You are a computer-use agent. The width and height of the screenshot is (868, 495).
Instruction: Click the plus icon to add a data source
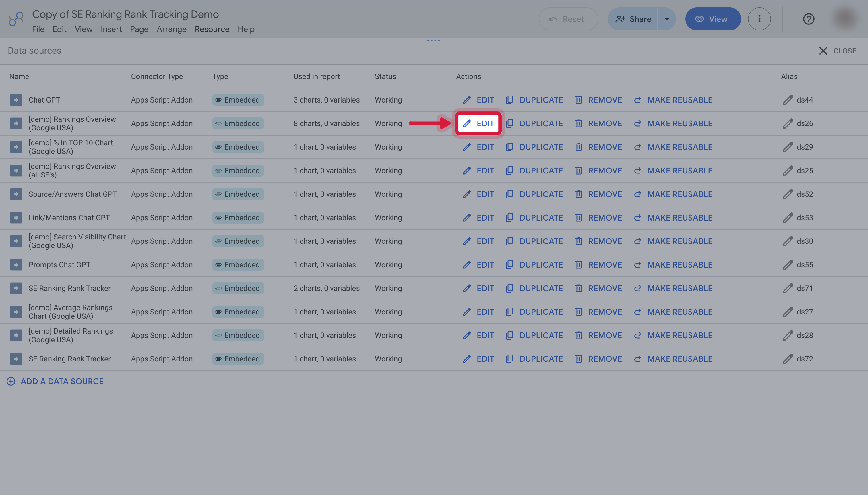click(x=11, y=382)
